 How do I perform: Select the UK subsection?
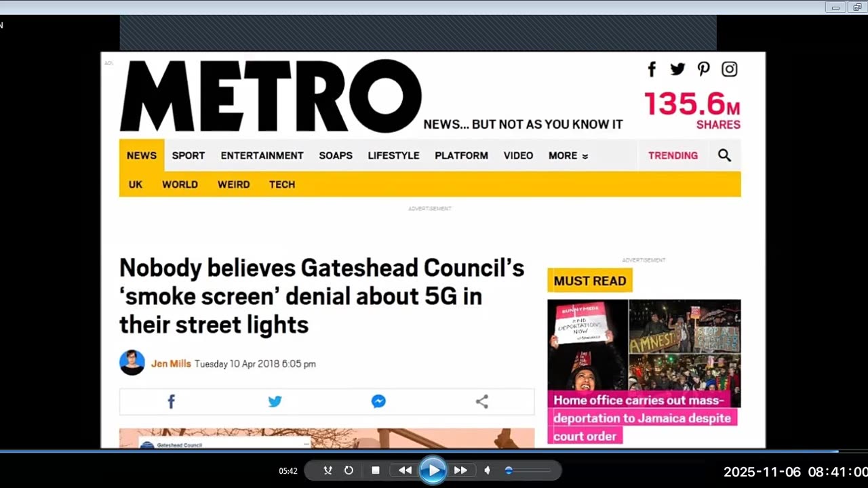coord(136,184)
